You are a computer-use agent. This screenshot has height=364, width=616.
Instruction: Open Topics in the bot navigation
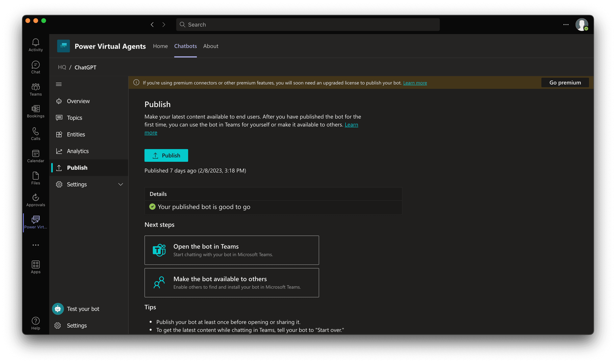pyautogui.click(x=89, y=118)
